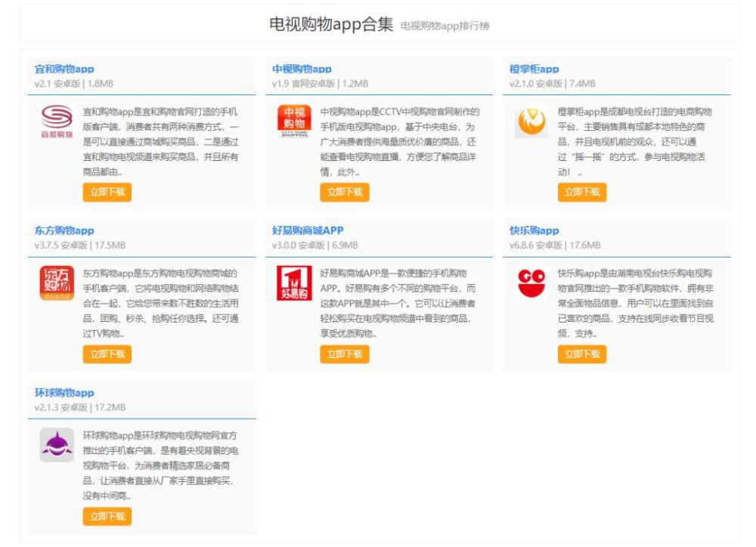The image size is (756, 547).
Task: Click the 电视购物app排行榜 subtitle text
Action: point(445,26)
